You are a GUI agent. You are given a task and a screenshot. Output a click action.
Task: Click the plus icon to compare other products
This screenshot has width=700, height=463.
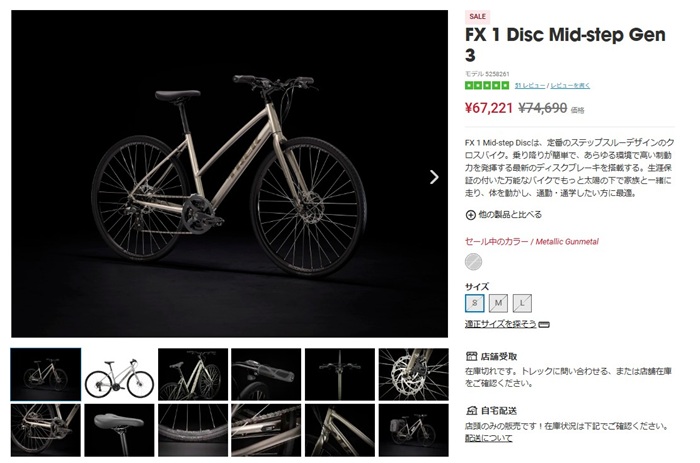pyautogui.click(x=471, y=215)
